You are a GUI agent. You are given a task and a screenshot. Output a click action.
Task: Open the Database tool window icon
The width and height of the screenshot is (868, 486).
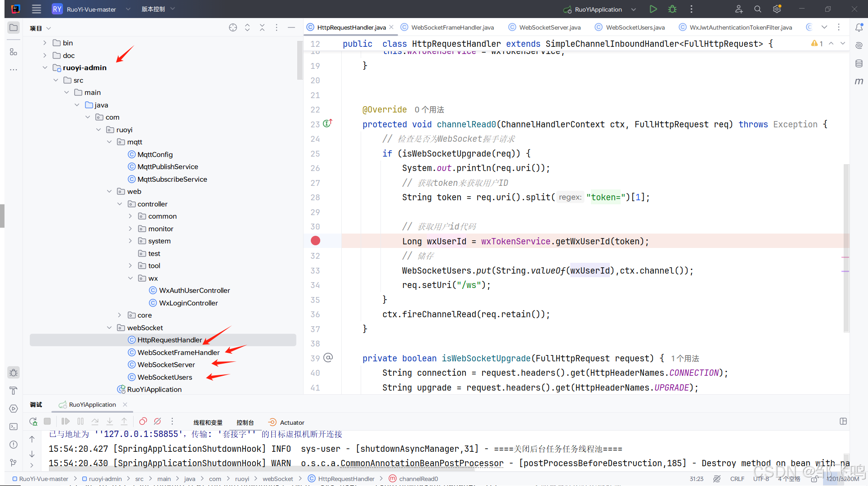[859, 63]
